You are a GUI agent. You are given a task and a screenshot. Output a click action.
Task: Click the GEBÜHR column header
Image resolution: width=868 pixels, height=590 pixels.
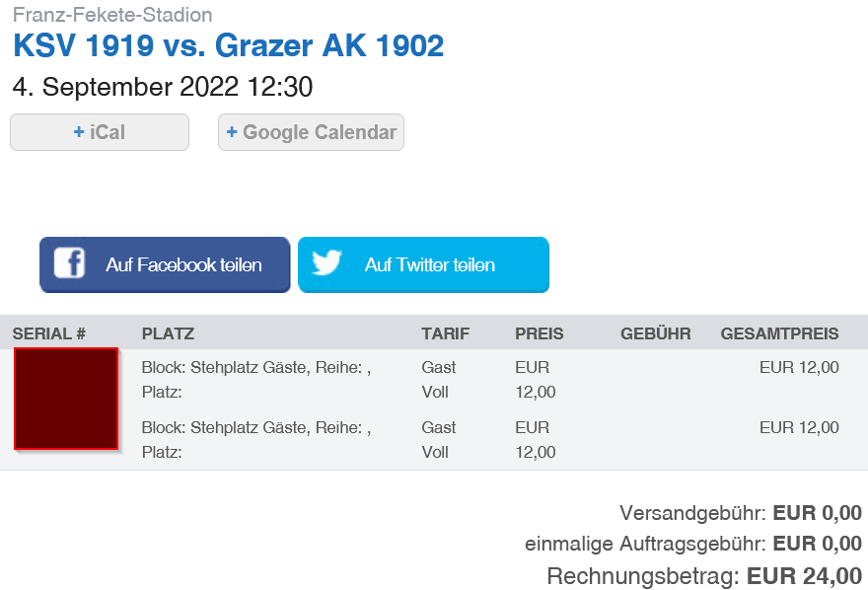[655, 333]
